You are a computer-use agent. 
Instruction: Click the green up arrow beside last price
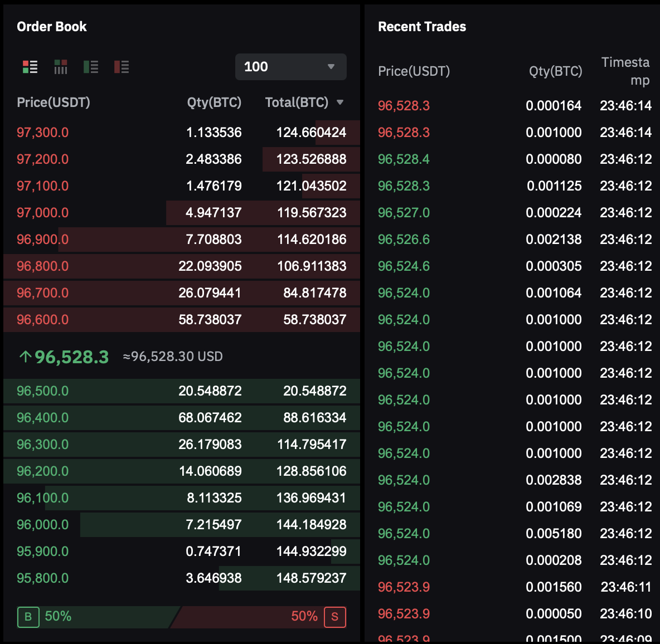coord(25,357)
